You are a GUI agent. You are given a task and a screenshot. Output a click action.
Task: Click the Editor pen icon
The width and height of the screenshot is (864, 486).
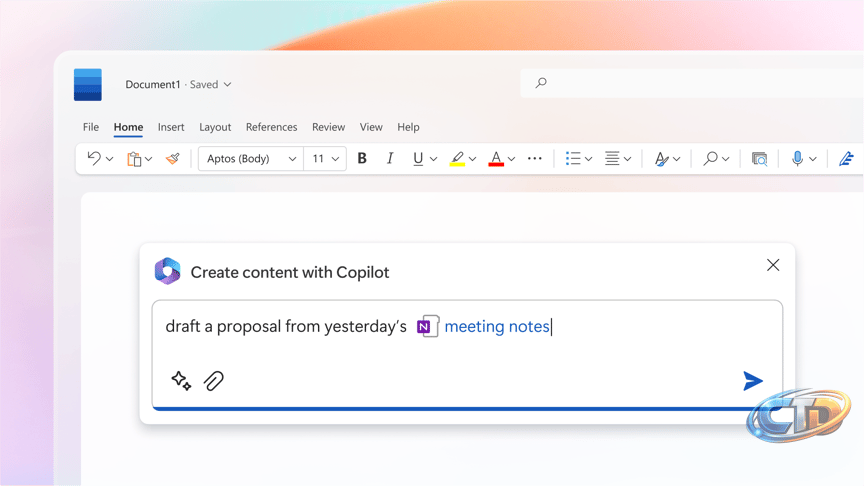coord(846,159)
